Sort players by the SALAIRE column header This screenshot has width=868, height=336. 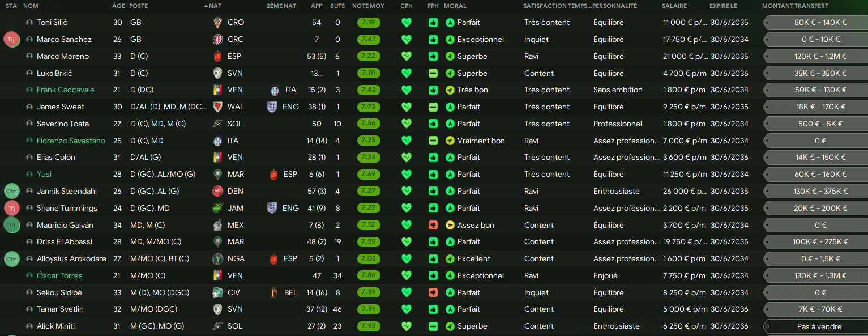pos(674,6)
